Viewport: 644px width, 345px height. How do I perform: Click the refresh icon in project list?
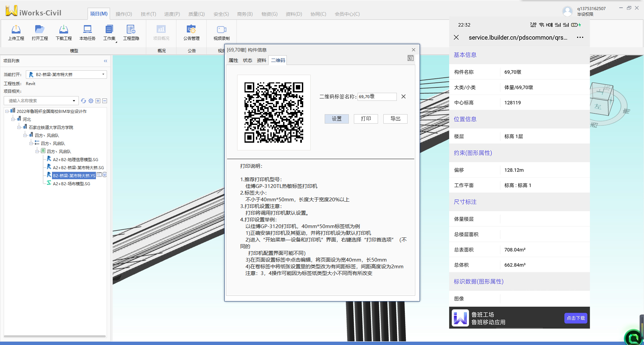coord(84,101)
